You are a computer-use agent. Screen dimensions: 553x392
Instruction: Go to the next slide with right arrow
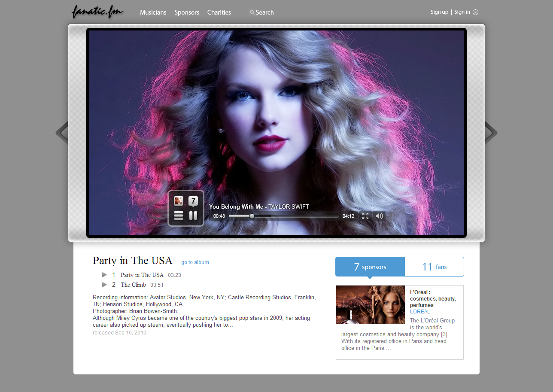click(491, 133)
